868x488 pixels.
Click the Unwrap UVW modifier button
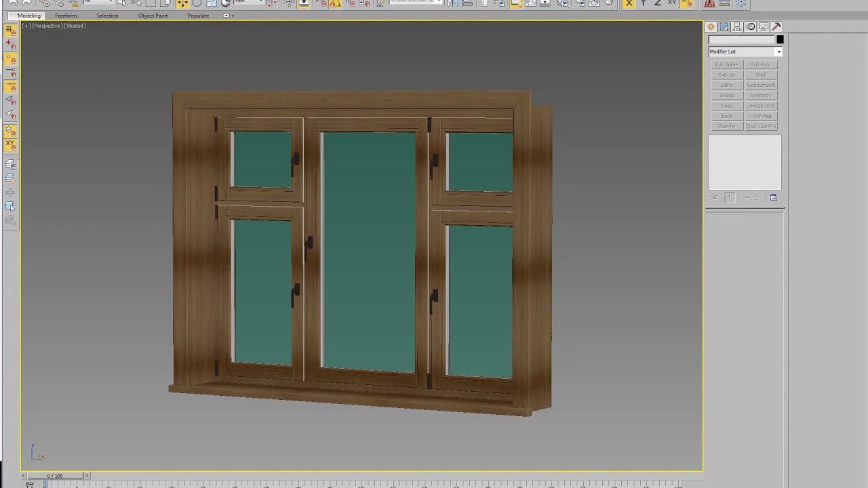pos(761,106)
